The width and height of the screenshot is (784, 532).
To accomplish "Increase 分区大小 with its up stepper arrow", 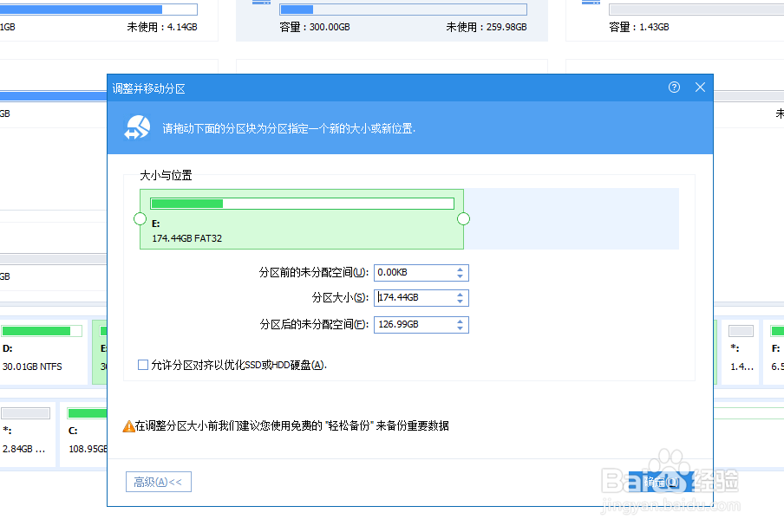I will click(x=462, y=293).
